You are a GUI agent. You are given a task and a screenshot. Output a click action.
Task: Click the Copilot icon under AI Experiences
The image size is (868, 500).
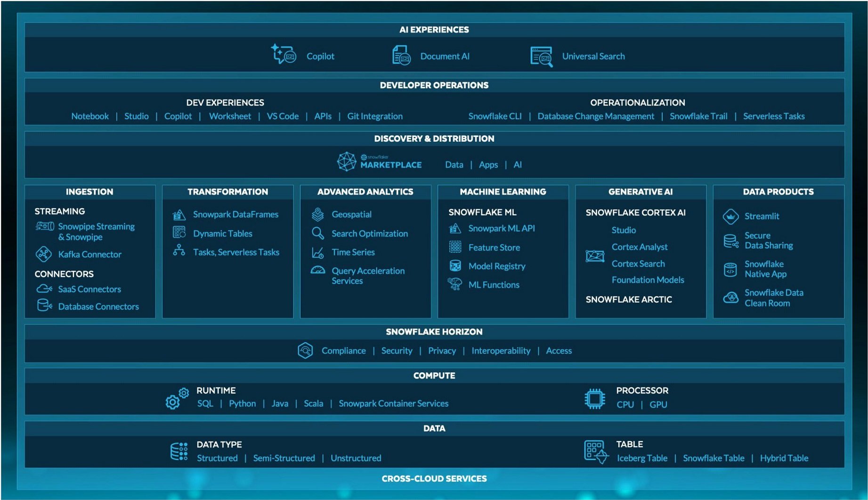tap(283, 55)
